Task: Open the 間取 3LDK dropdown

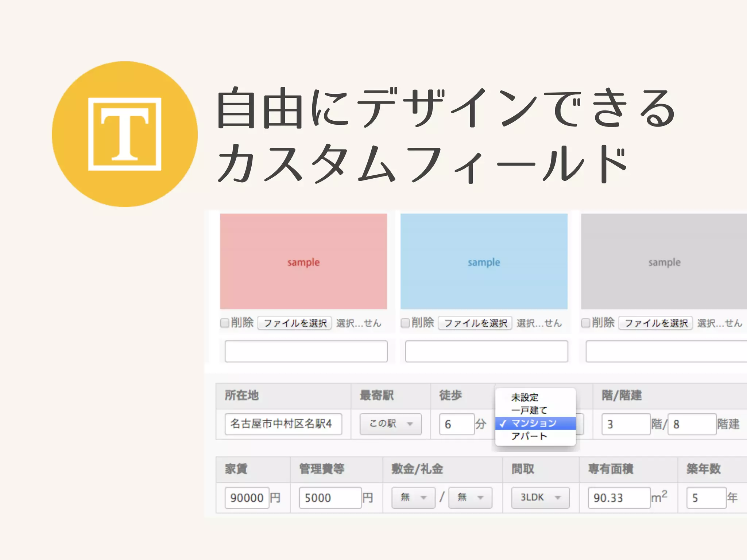Action: [540, 497]
